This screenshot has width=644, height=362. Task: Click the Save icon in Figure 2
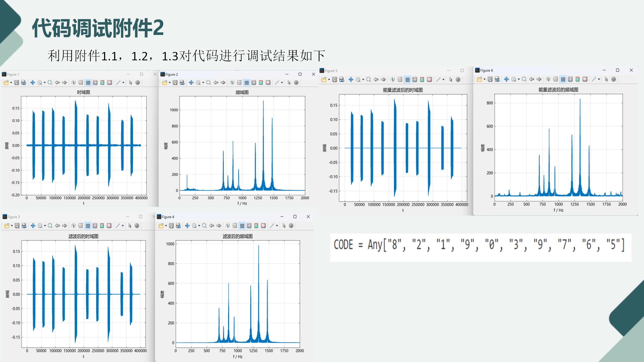(x=175, y=82)
